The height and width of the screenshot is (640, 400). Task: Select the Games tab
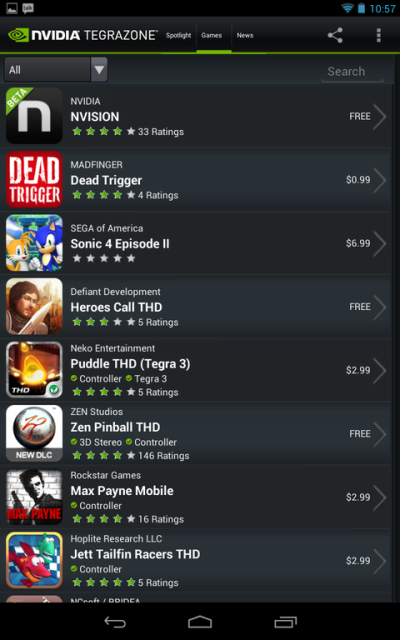[x=211, y=36]
